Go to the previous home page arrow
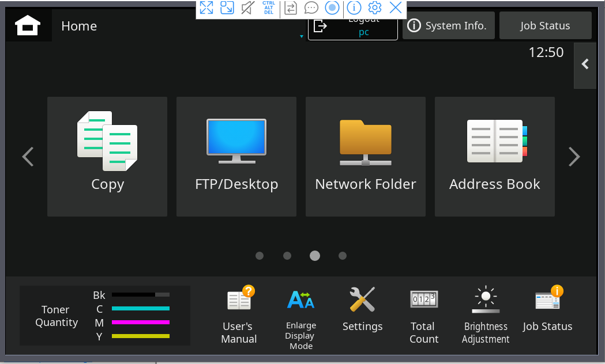 click(x=28, y=157)
